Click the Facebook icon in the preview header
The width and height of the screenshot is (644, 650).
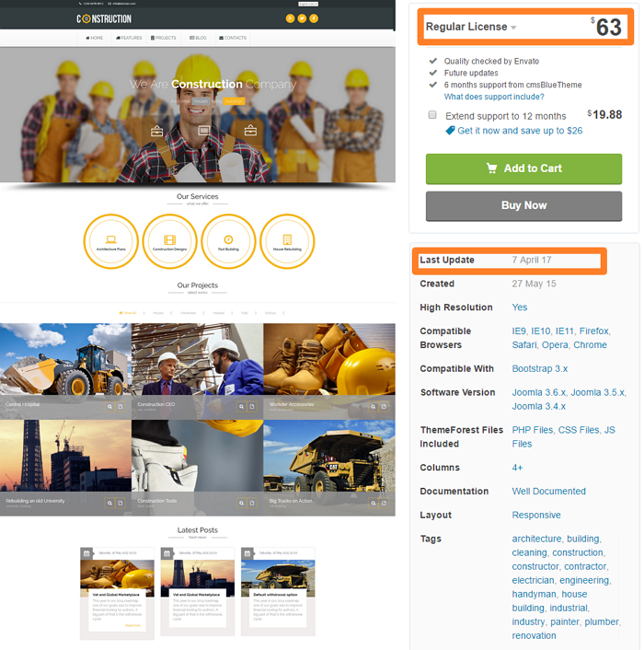314,18
